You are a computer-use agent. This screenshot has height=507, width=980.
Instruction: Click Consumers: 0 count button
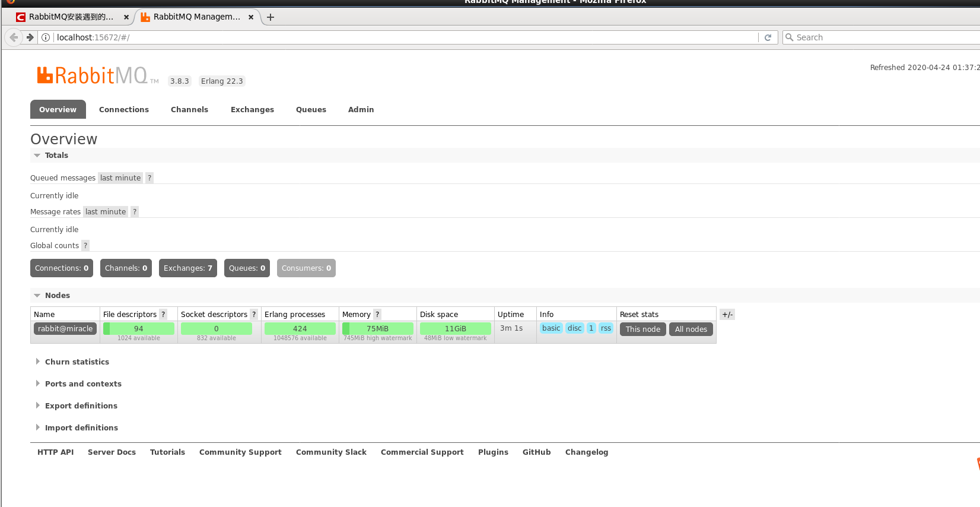pos(306,268)
